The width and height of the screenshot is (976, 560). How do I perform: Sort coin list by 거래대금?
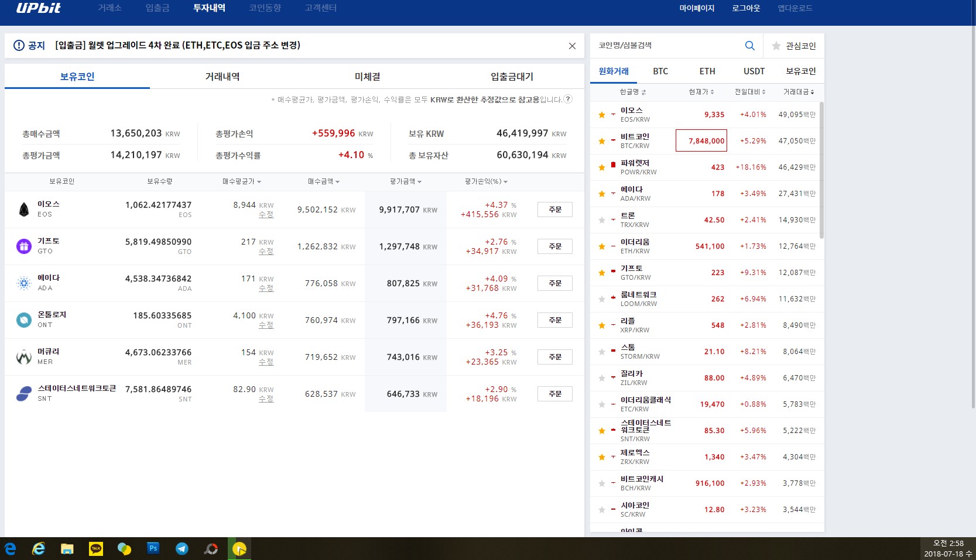coord(799,92)
